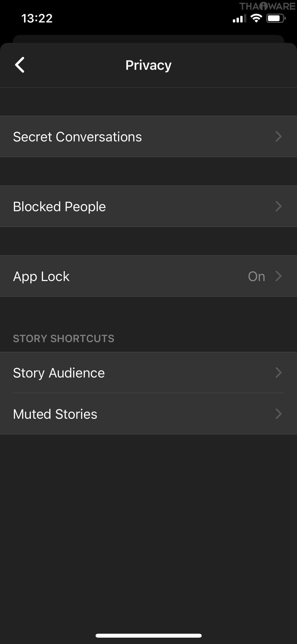Screen dimensions: 297x644
Task: Tap the cellular signal bars icon
Action: [239, 19]
